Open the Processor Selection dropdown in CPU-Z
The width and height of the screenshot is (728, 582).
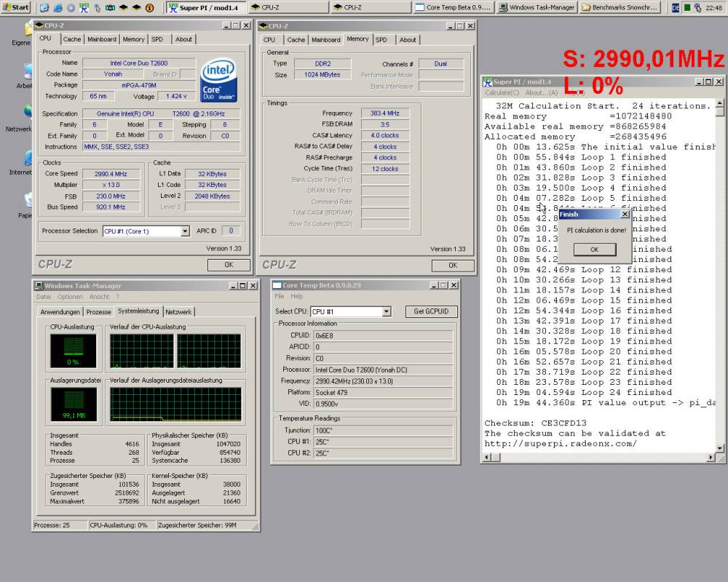pos(185,231)
